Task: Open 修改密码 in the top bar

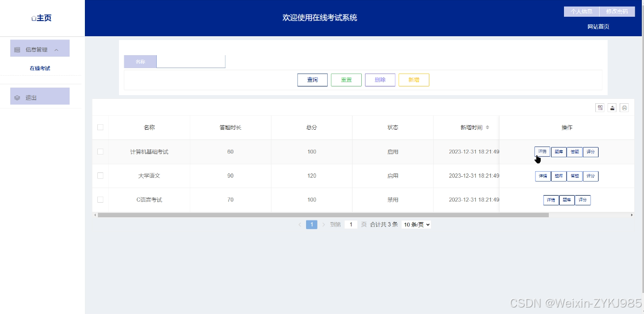Action: coord(617,11)
